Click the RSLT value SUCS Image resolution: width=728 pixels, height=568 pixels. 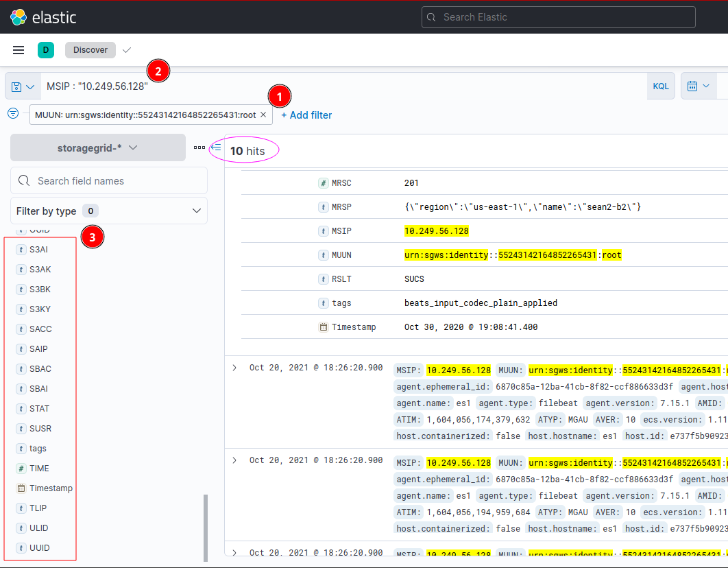pyautogui.click(x=414, y=279)
